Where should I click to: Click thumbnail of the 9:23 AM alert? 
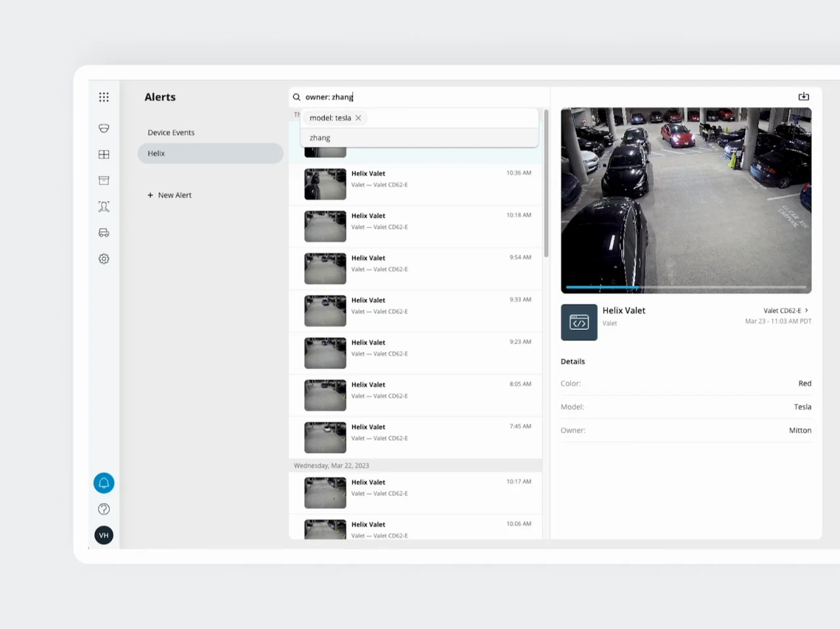325,354
